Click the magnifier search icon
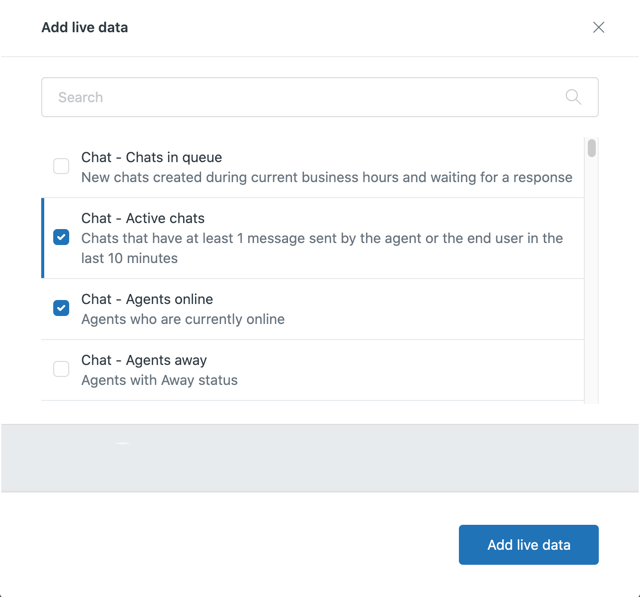 coord(573,97)
